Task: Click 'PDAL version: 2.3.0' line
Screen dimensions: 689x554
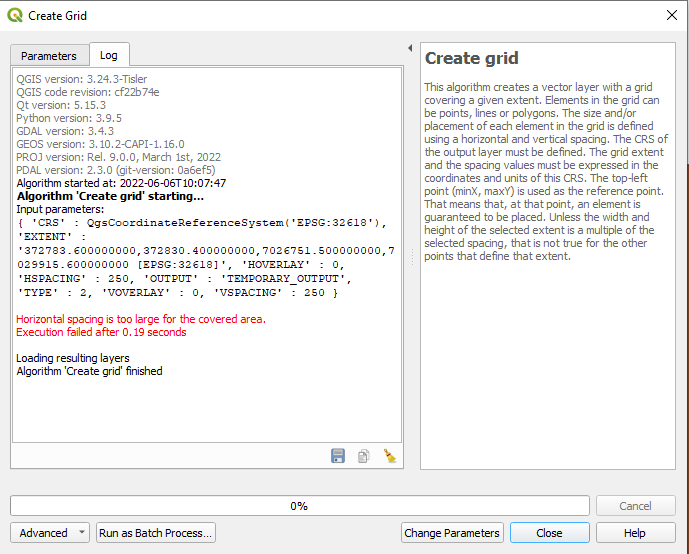Action: [116, 170]
